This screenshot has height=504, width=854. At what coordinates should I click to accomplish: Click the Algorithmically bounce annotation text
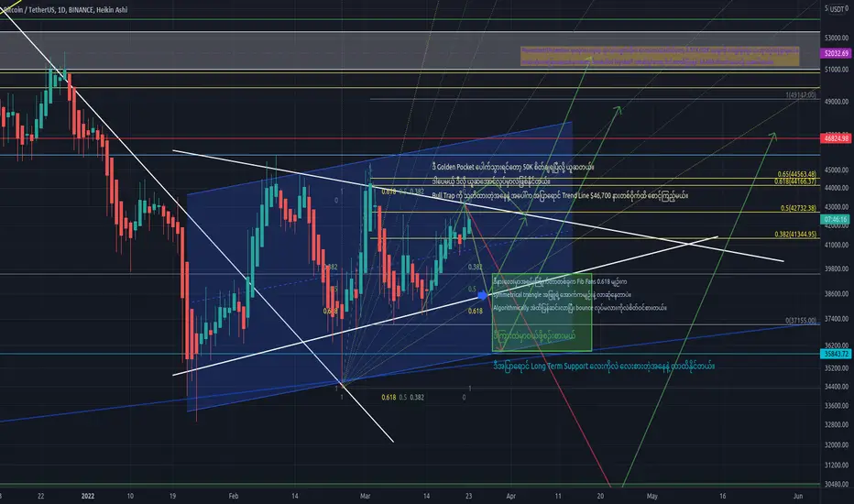(579, 308)
